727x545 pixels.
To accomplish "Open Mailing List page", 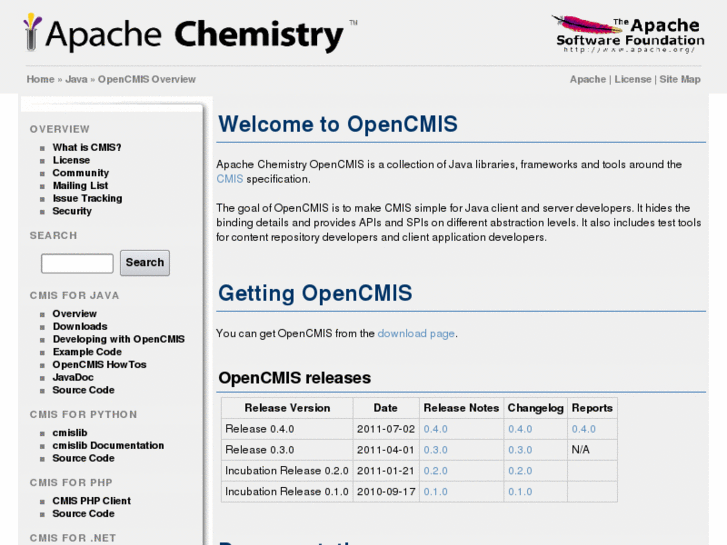I will 80,186.
